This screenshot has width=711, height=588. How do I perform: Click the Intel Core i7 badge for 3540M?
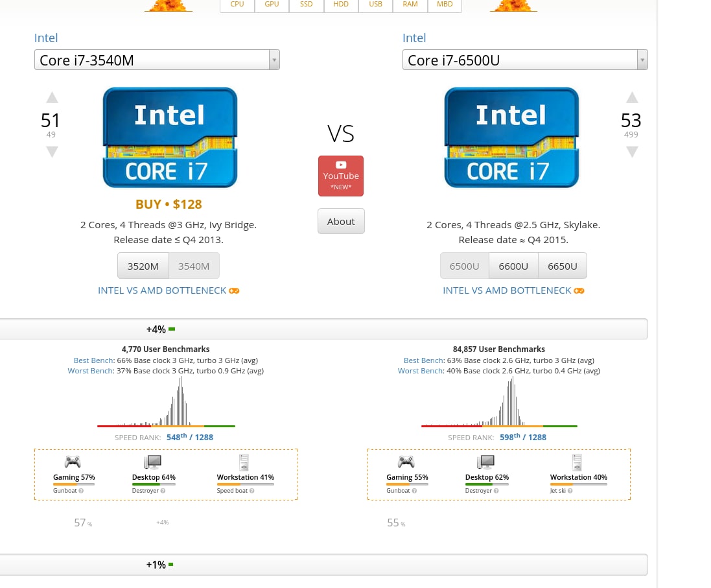[170, 137]
